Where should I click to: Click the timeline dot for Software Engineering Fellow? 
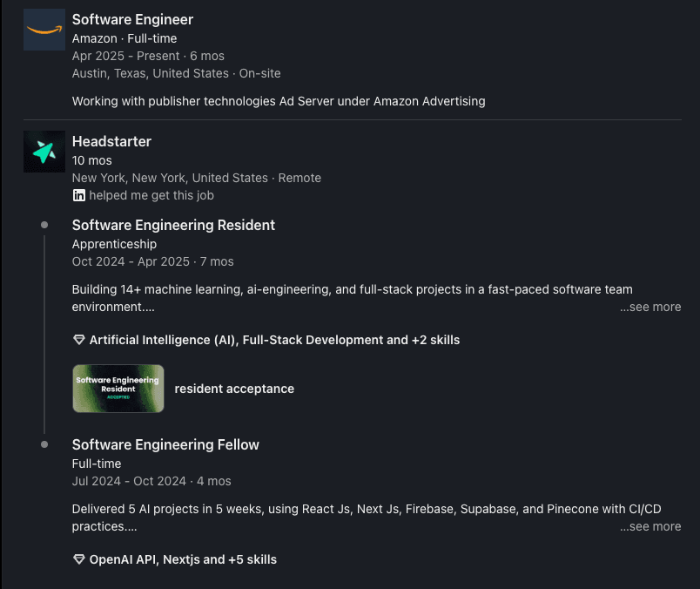tap(44, 444)
